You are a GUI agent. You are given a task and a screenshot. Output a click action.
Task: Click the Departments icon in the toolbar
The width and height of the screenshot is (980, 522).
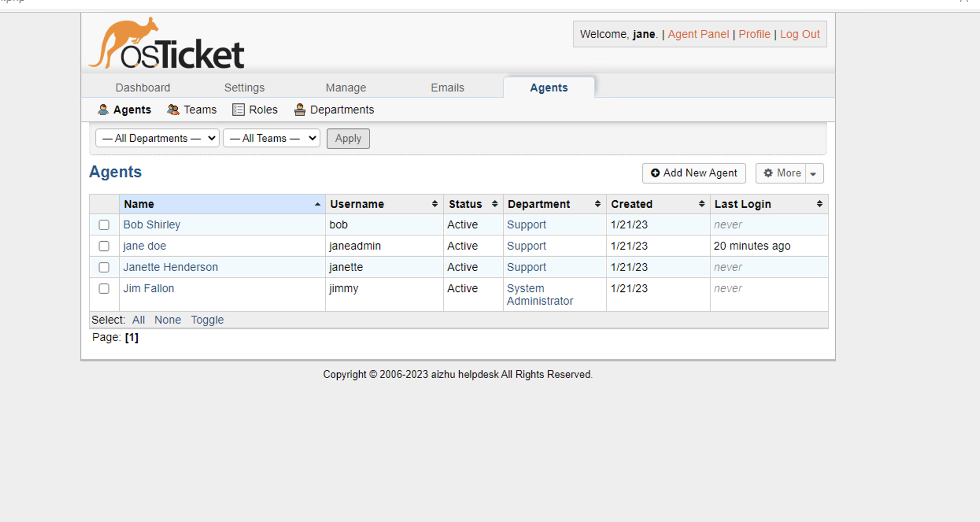300,109
